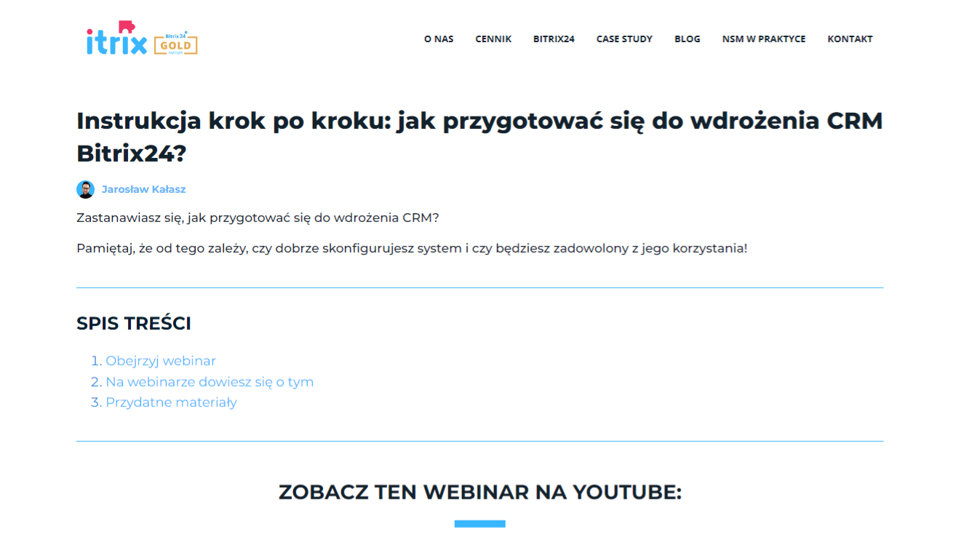
Task: Click Jarosław Kałasz's profile avatar
Action: pos(85,189)
